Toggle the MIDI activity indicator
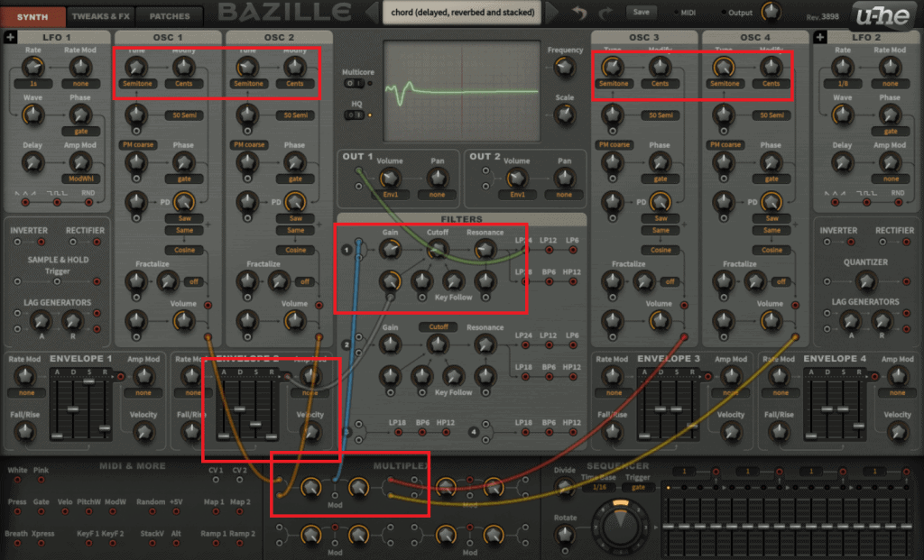 tap(681, 13)
